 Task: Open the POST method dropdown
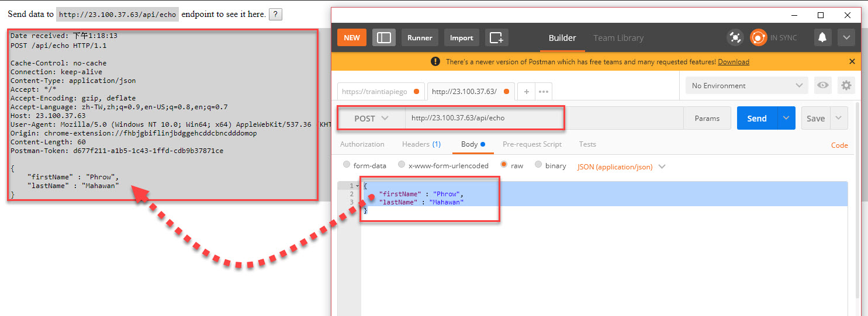[x=371, y=118]
